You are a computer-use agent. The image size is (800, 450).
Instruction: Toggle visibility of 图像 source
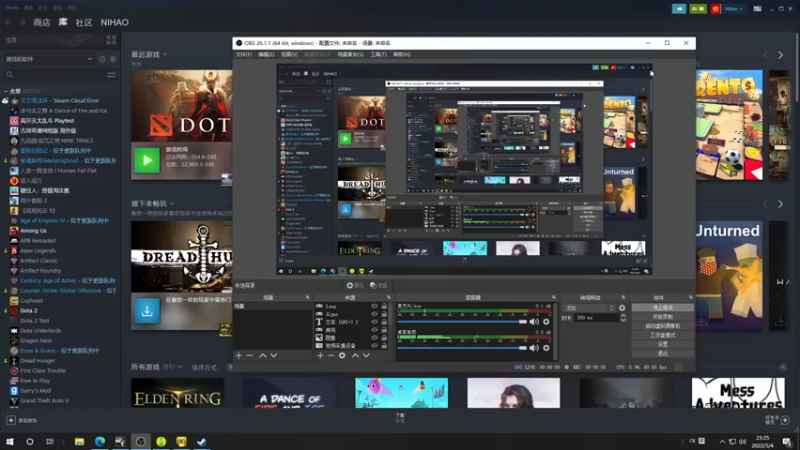click(x=374, y=338)
